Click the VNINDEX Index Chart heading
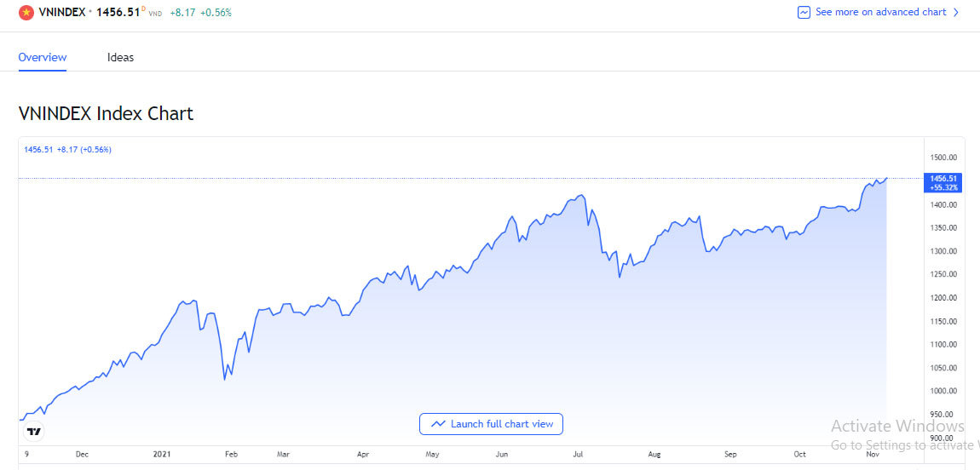Image resolution: width=980 pixels, height=470 pixels. point(106,113)
